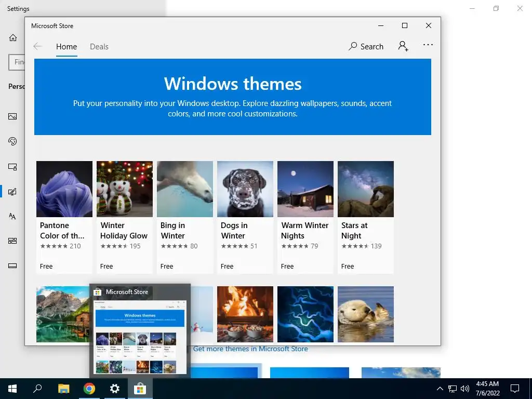Screen dimensions: 532x399
Task: Open Background in Settings sidebar
Action: [x=12, y=117]
